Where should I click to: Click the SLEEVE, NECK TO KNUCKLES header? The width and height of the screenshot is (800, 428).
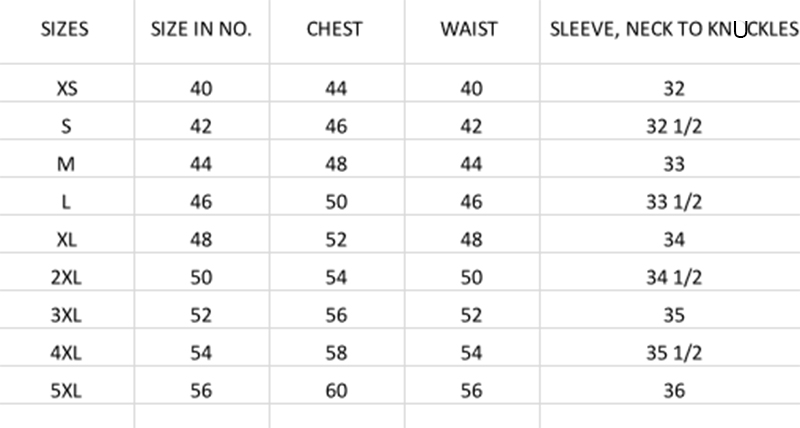pyautogui.click(x=673, y=29)
